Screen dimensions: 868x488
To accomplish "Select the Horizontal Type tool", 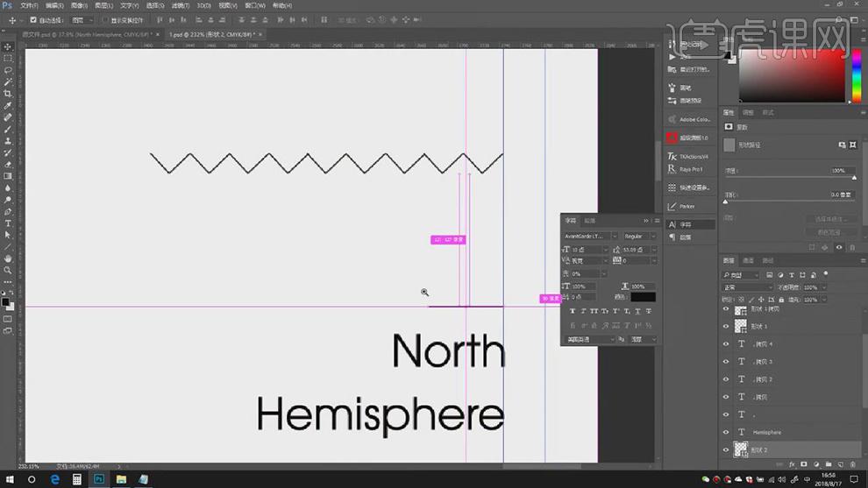I will [8, 223].
